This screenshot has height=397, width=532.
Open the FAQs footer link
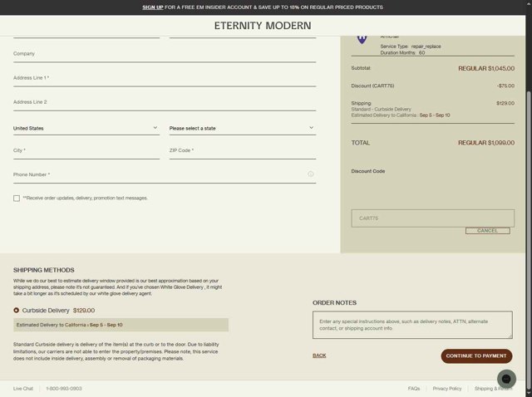tap(414, 389)
